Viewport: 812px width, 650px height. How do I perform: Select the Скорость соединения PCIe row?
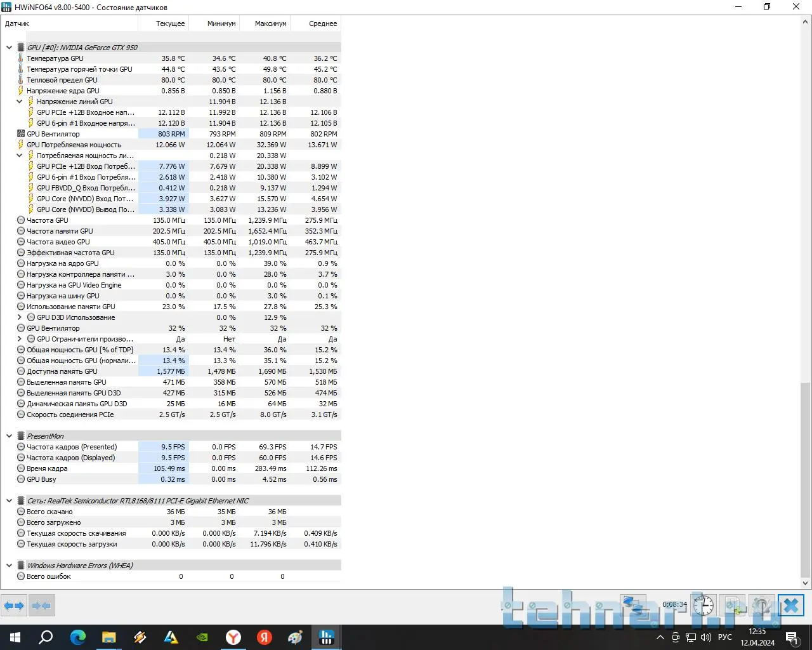[x=178, y=415]
